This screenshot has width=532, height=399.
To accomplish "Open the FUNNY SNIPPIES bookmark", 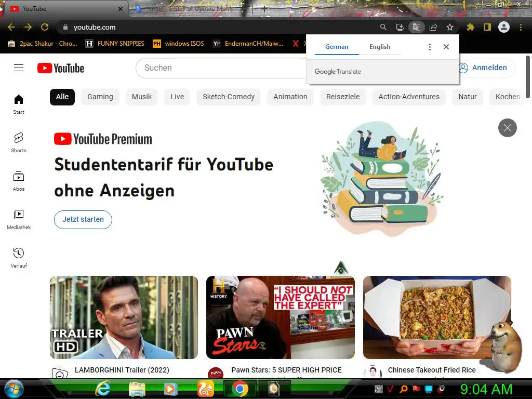I will 115,44.
